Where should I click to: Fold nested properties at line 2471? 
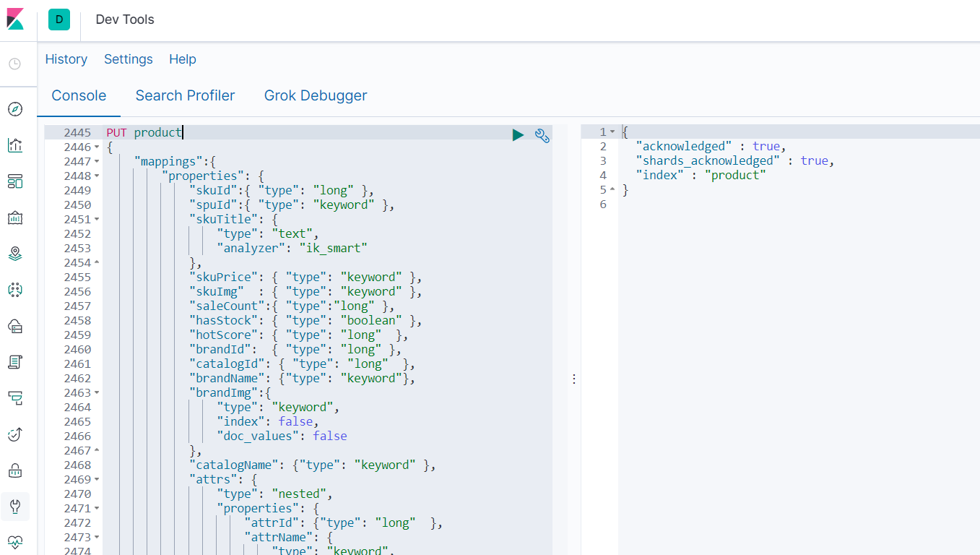pos(97,509)
